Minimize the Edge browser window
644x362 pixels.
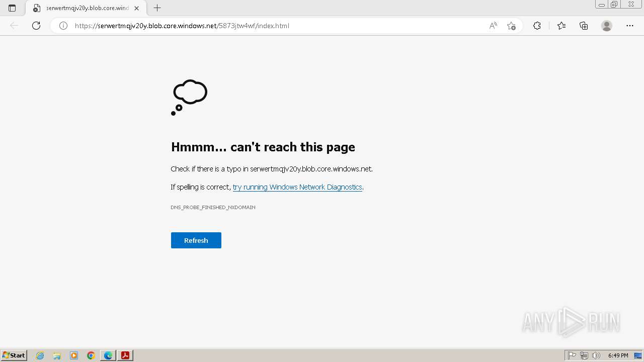coord(602,5)
